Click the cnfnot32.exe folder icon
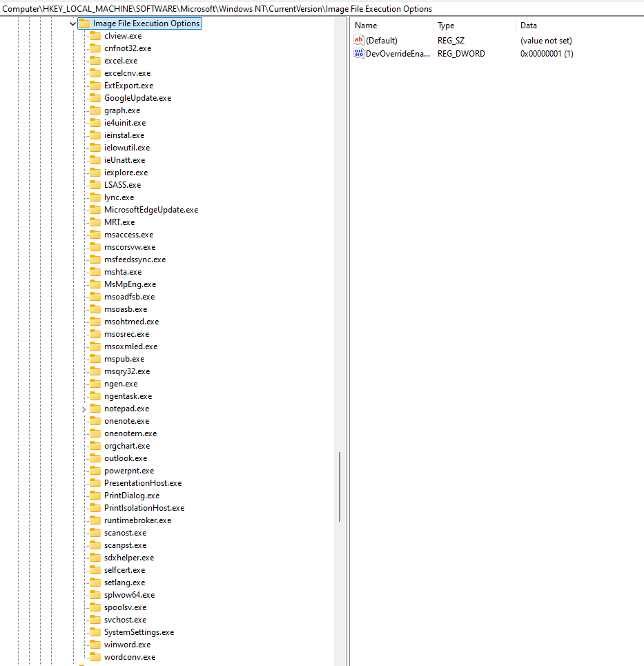644x666 pixels. 95,48
